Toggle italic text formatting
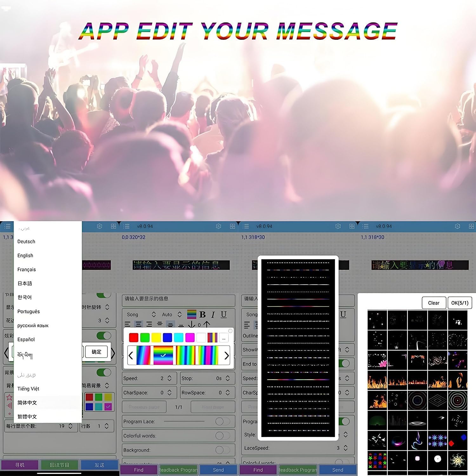 tap(213, 314)
